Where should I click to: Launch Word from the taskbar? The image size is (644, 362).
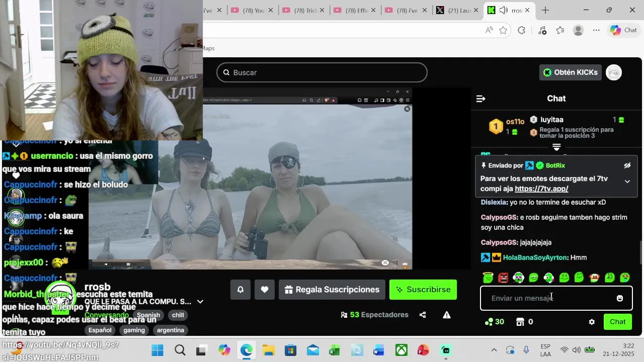tap(379, 350)
